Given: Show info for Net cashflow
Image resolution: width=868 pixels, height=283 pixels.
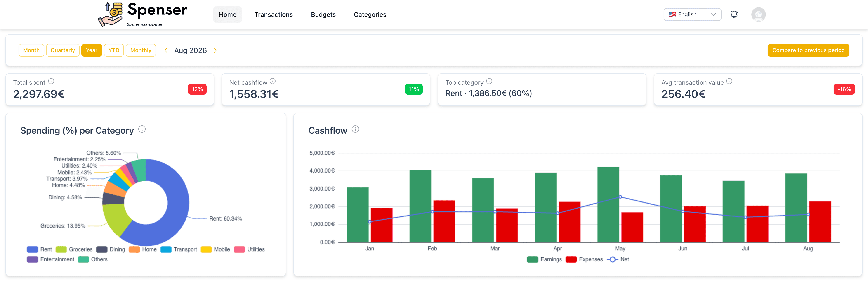Looking at the screenshot, I should [x=273, y=81].
